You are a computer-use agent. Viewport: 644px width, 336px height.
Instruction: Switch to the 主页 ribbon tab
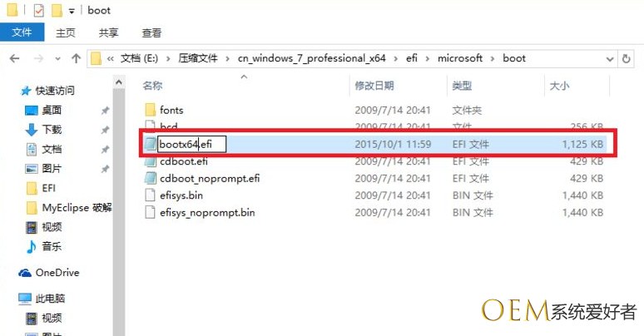pos(66,33)
